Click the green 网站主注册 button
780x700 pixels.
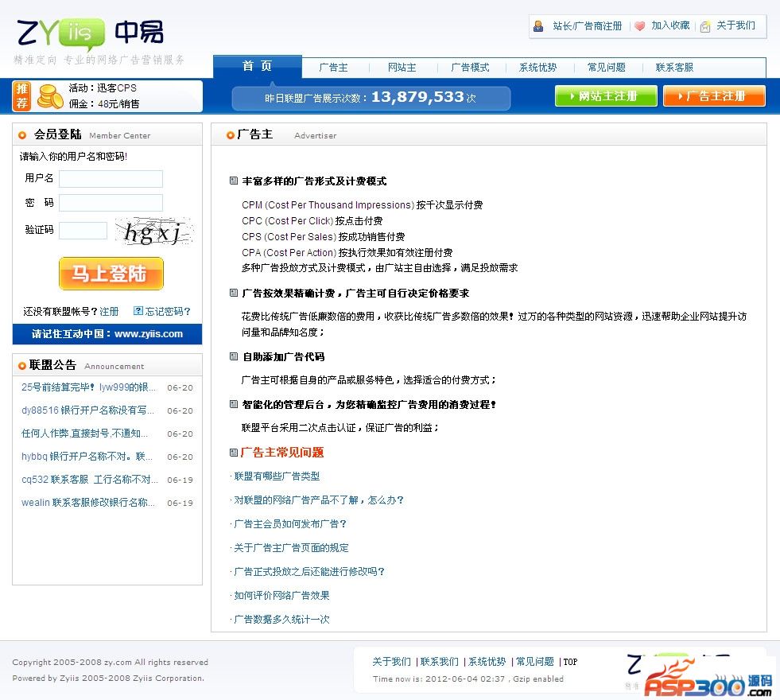606,95
